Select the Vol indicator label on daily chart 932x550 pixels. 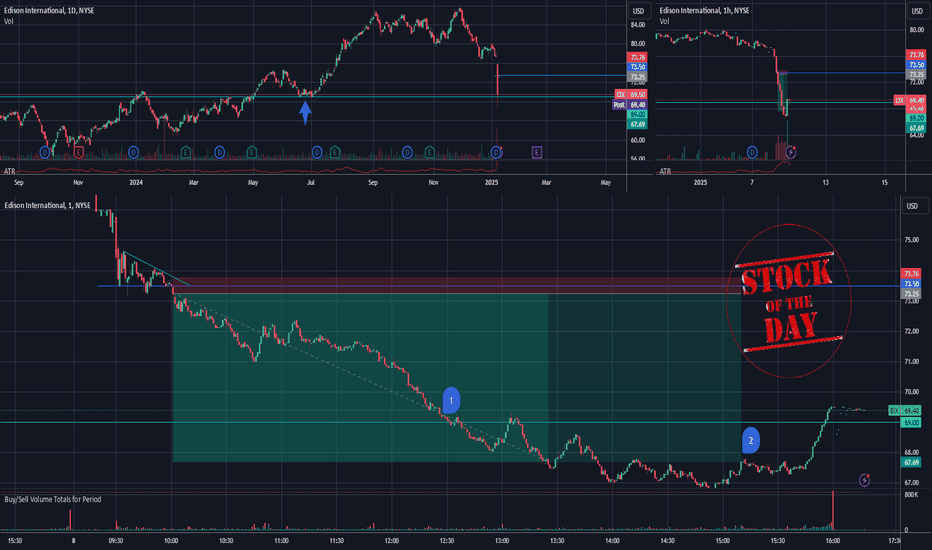click(x=8, y=21)
